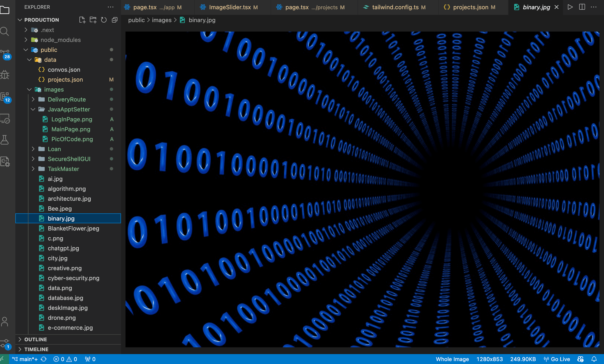Viewport: 604px width, 364px height.
Task: Open the Explorer view in activity bar
Action: click(5, 10)
